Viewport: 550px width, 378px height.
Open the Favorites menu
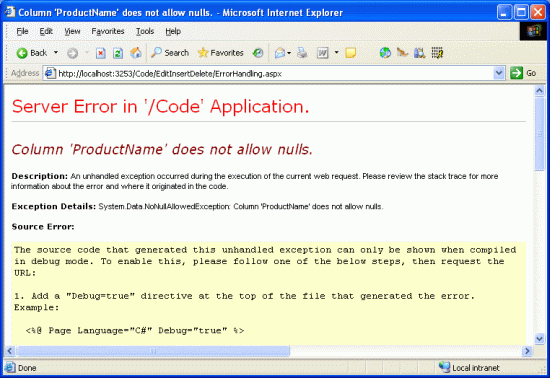coord(108,31)
